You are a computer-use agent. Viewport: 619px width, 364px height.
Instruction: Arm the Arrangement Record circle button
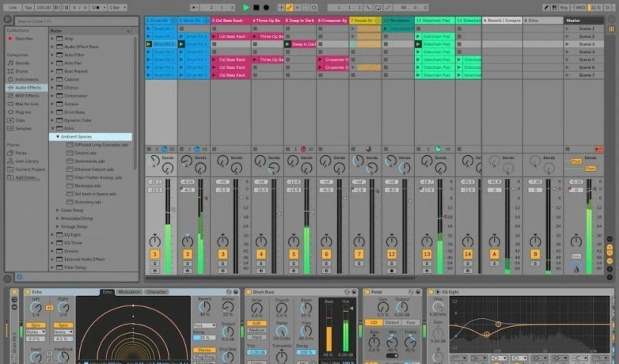click(x=267, y=7)
